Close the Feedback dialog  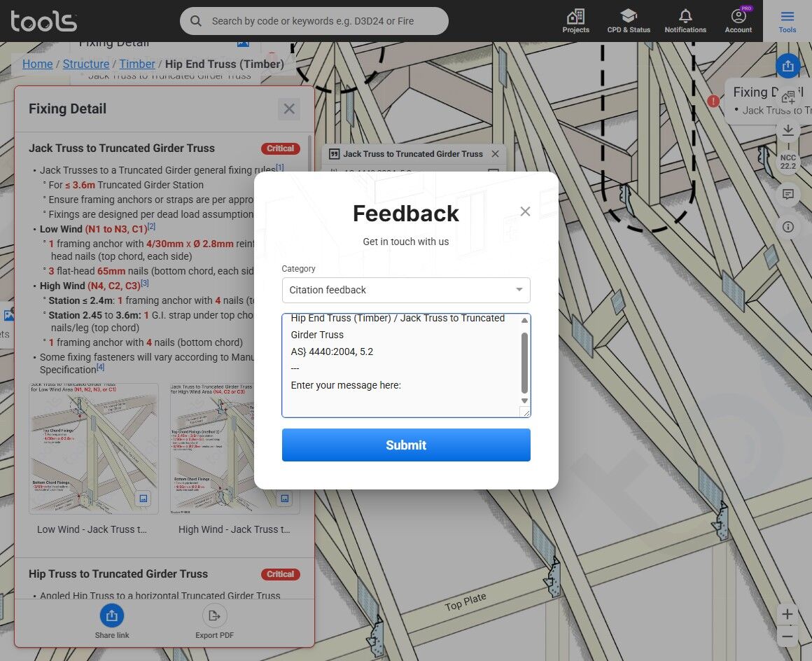[x=525, y=211]
